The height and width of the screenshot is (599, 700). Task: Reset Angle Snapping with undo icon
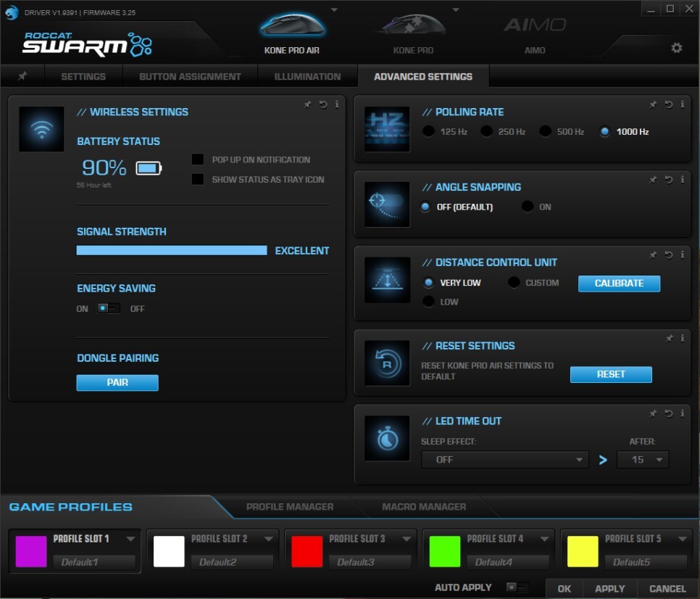(x=668, y=180)
